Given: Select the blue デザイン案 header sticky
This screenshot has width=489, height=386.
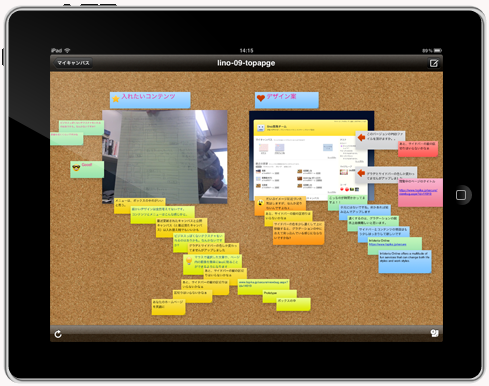Looking at the screenshot, I should pyautogui.click(x=287, y=100).
